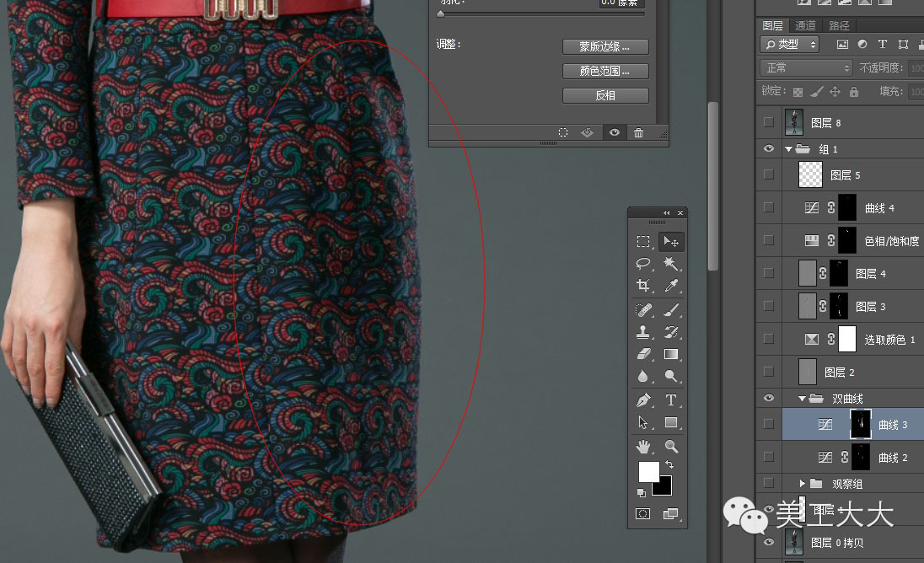Image resolution: width=924 pixels, height=563 pixels.
Task: Select the Eraser tool
Action: click(643, 354)
